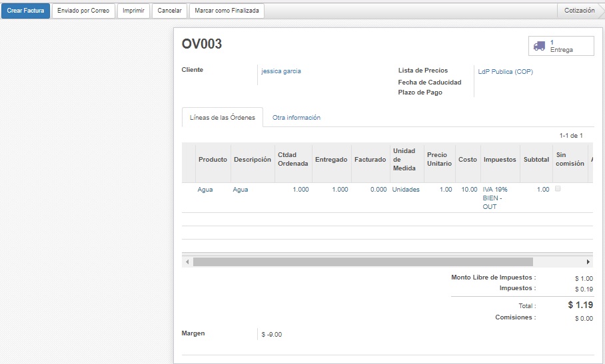The width and height of the screenshot is (605, 364).
Task: Click the horizontal scrollbar right arrow
Action: point(588,262)
